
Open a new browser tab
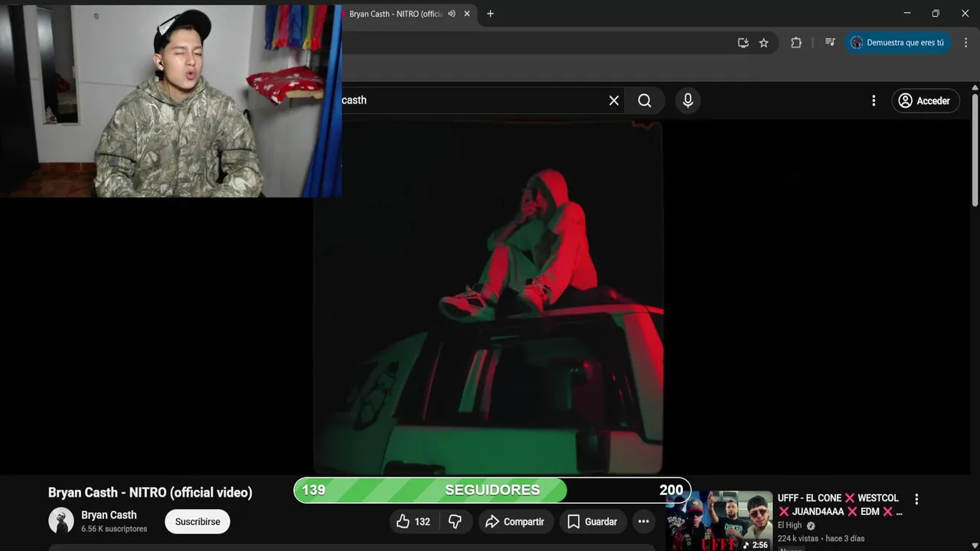(x=490, y=14)
